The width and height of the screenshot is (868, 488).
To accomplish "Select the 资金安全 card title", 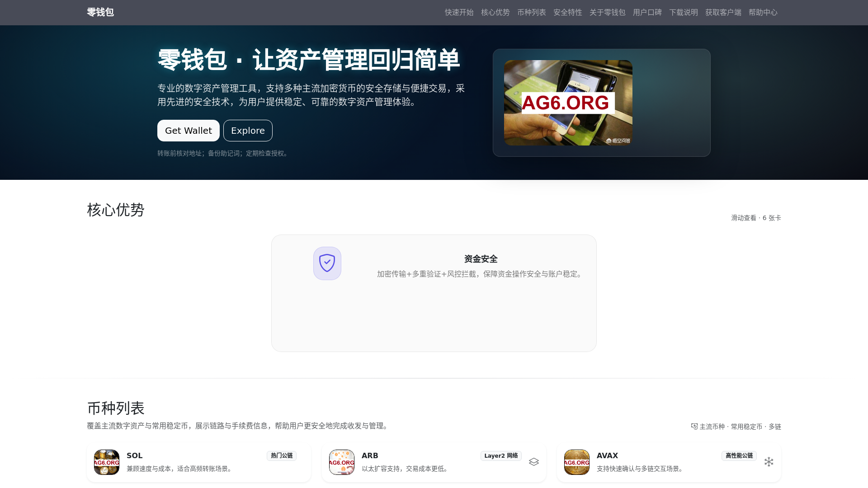I will pyautogui.click(x=481, y=259).
